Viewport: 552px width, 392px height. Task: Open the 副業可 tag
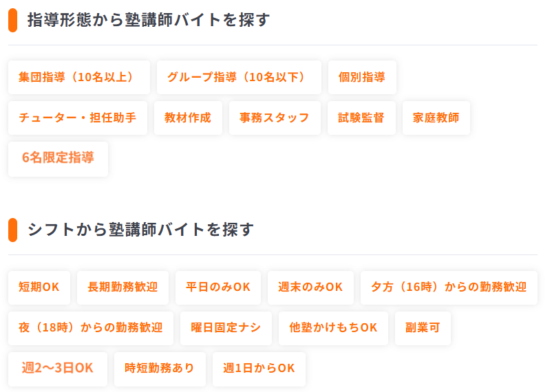[x=423, y=327]
